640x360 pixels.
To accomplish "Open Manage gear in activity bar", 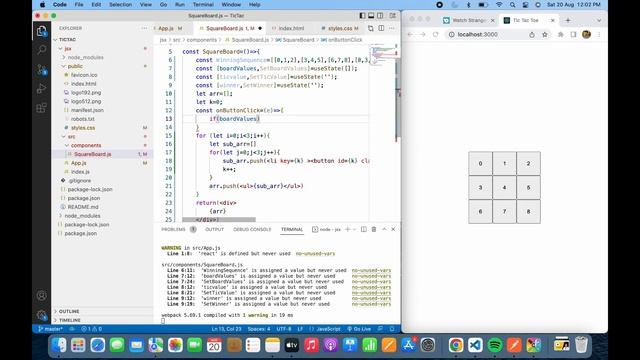I will pos(41,315).
